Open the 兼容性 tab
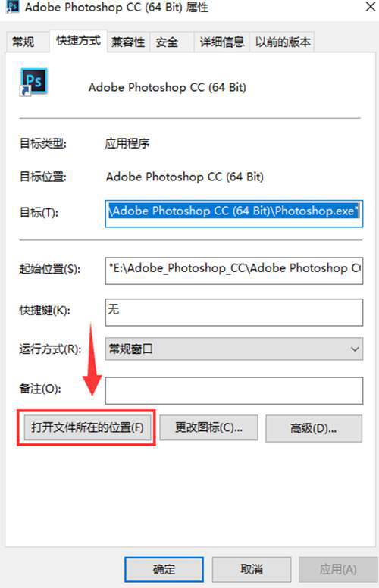 (128, 42)
